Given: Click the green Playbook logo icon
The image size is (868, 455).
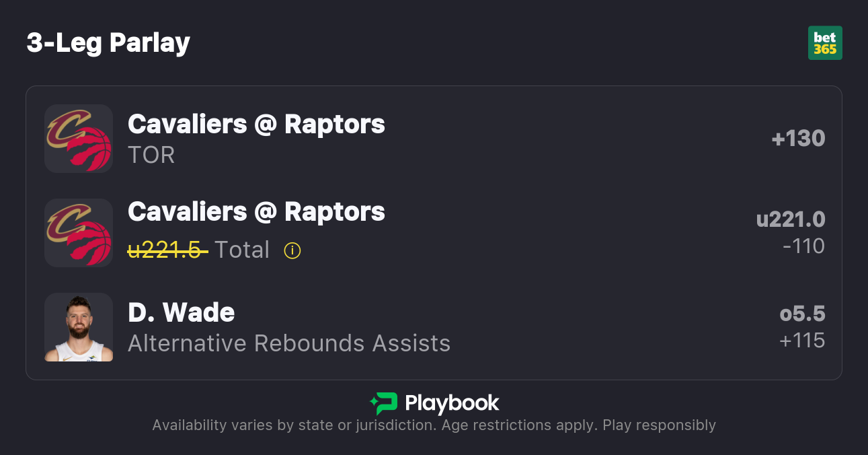Looking at the screenshot, I should (x=384, y=403).
